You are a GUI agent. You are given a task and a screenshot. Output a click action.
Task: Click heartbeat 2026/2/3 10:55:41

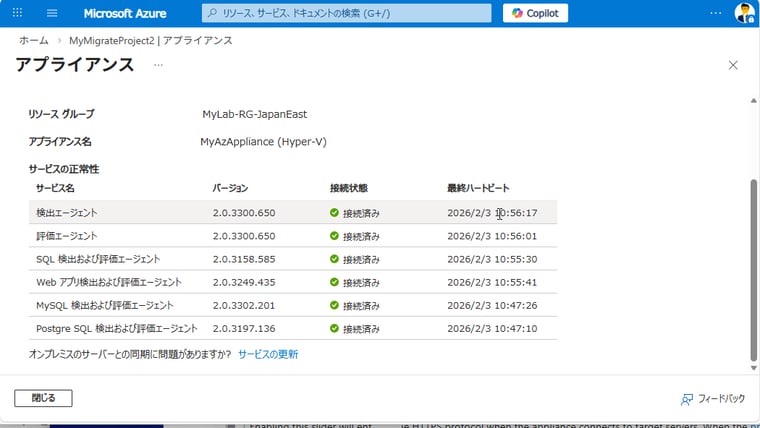click(492, 283)
